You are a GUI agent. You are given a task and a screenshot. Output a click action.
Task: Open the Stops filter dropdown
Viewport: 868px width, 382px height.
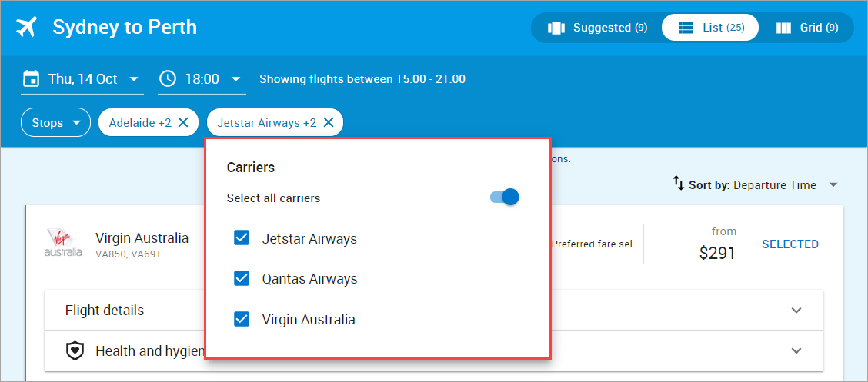pyautogui.click(x=56, y=122)
